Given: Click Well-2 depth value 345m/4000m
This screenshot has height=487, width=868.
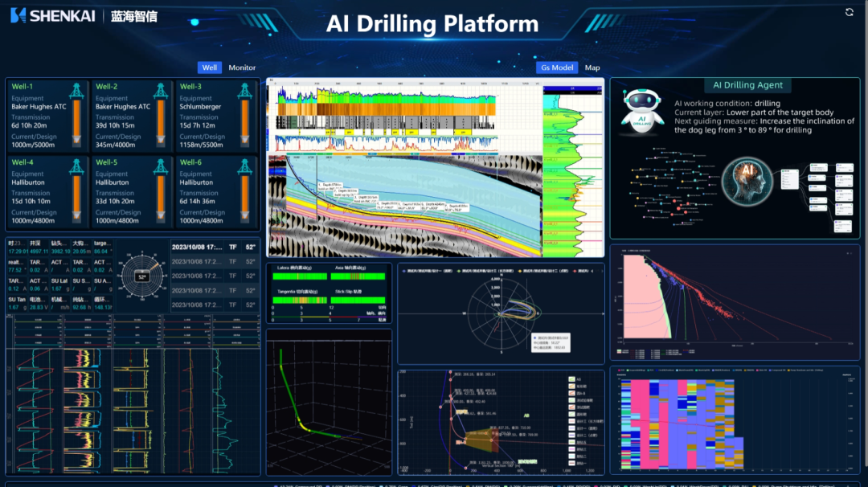Looking at the screenshot, I should [x=117, y=145].
